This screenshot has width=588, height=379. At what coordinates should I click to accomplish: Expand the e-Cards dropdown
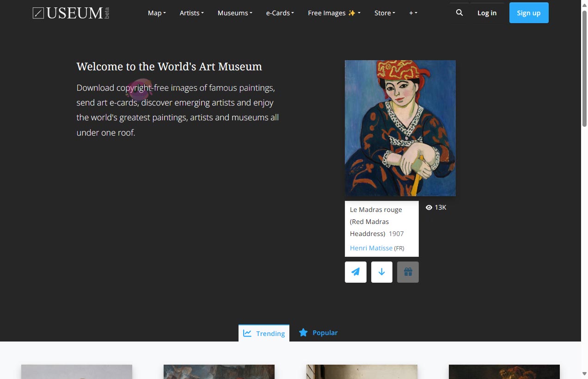point(279,12)
